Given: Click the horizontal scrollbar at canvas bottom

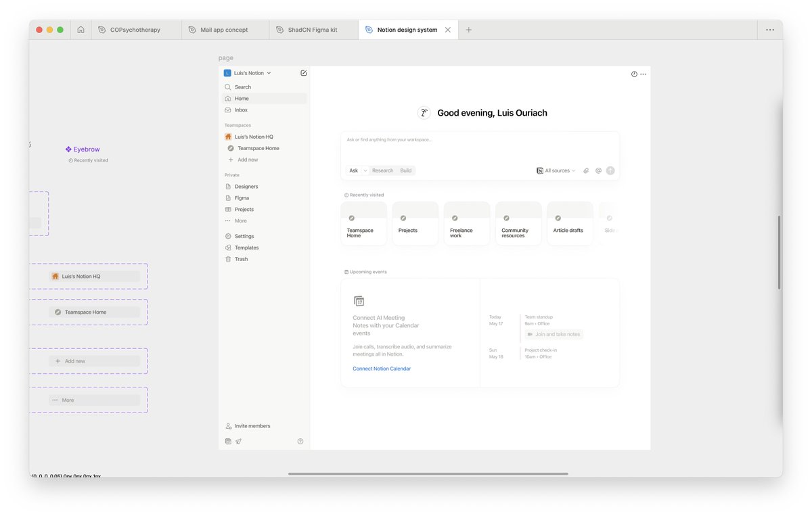Looking at the screenshot, I should 428,474.
